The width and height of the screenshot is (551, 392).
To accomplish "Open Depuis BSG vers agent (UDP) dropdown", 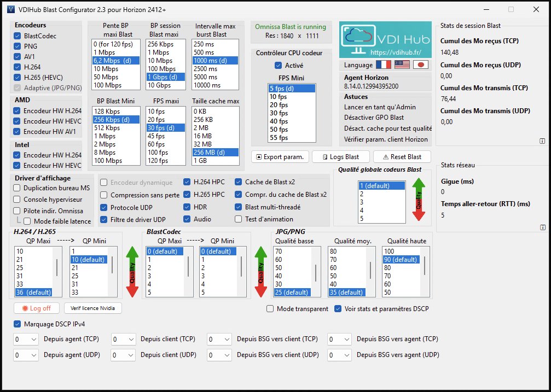I will 339,355.
